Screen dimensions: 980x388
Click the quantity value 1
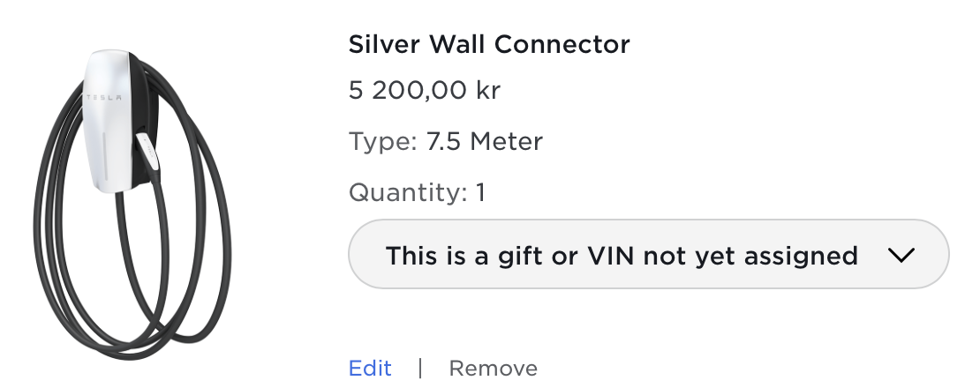pos(480,191)
